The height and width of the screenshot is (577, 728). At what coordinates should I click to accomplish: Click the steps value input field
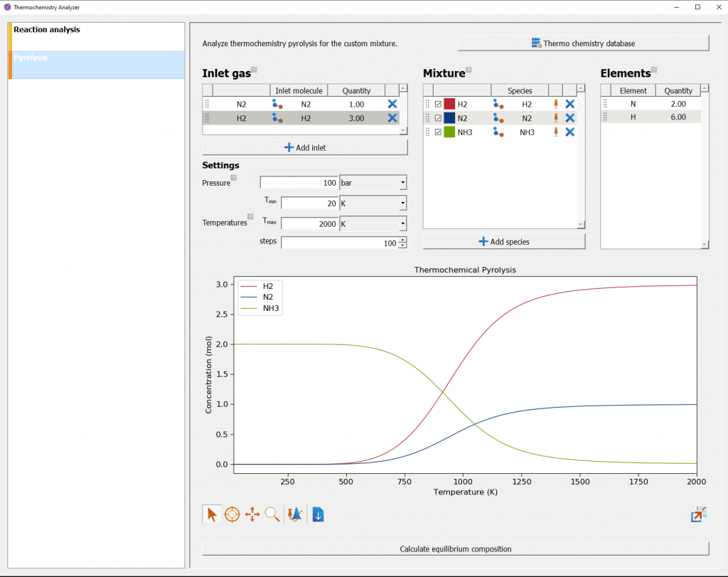340,243
